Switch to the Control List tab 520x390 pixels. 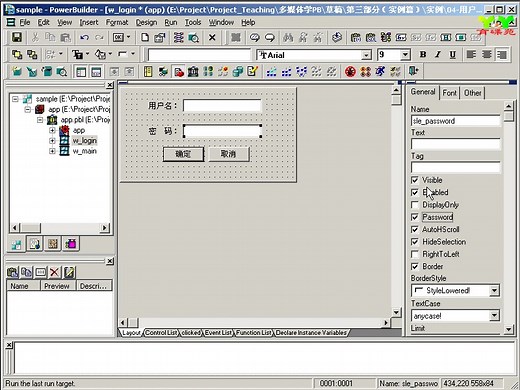tap(161, 333)
